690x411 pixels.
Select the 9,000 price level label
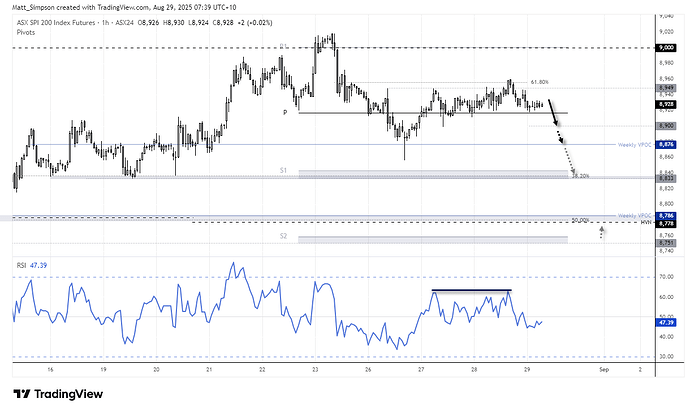click(x=666, y=48)
